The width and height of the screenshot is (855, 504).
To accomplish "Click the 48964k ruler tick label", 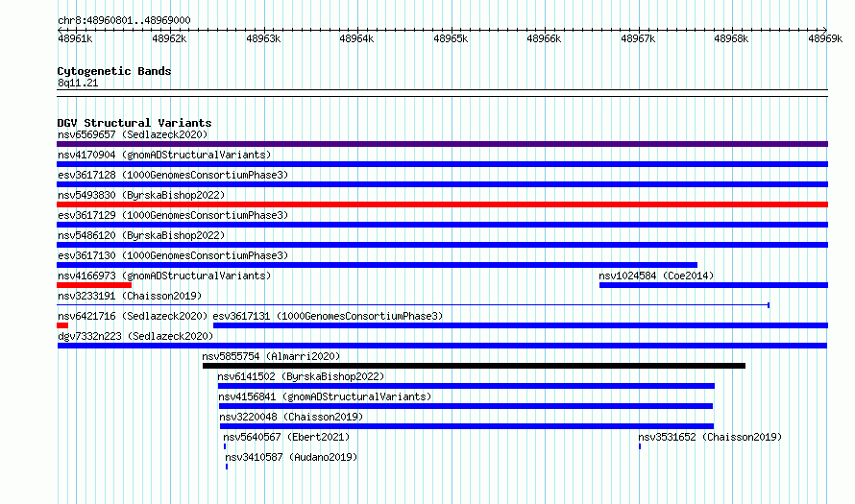I will tap(356, 38).
